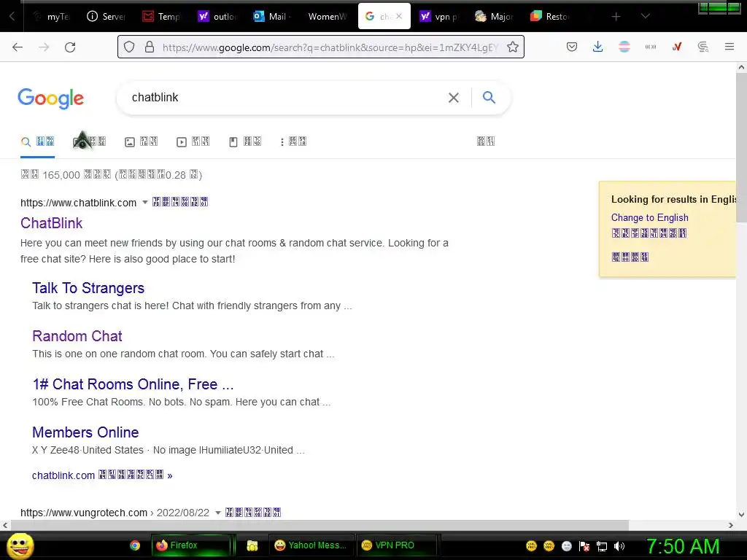The width and height of the screenshot is (747, 560).
Task: Open the file manager taskbar icon
Action: click(252, 545)
